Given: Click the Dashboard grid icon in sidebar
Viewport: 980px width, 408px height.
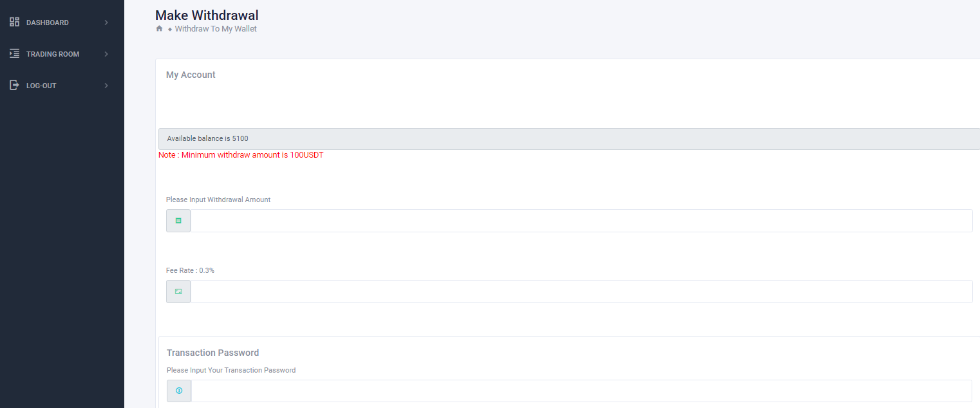Looking at the screenshot, I should click(14, 22).
